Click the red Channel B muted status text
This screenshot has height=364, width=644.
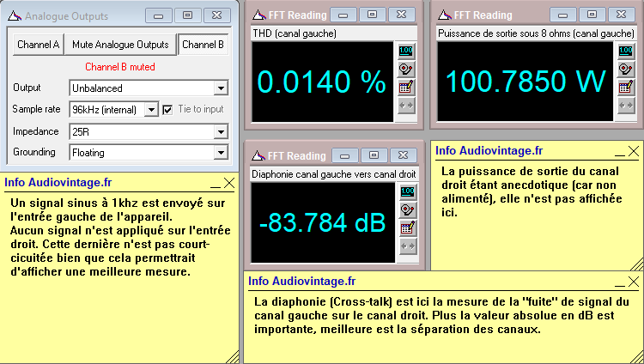(120, 67)
